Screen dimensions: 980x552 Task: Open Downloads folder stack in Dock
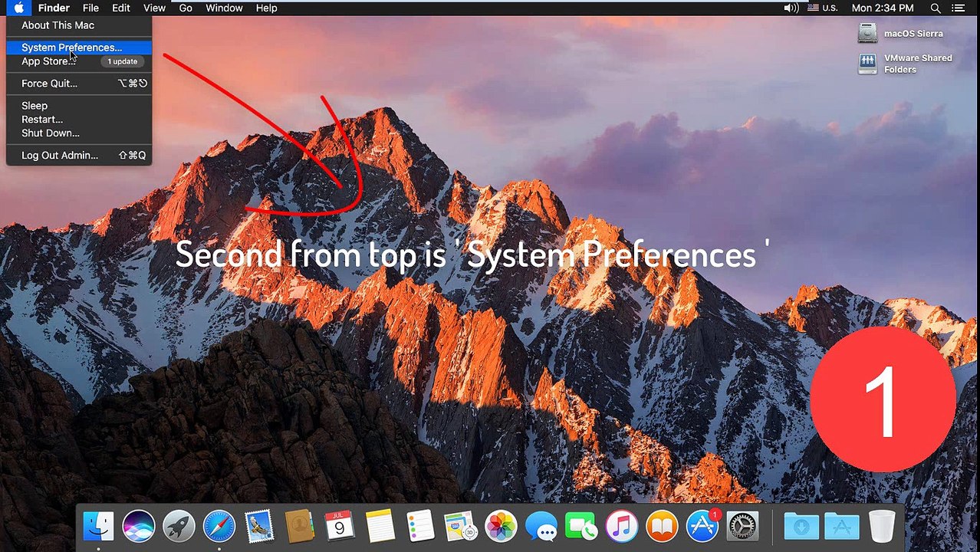[x=801, y=527]
